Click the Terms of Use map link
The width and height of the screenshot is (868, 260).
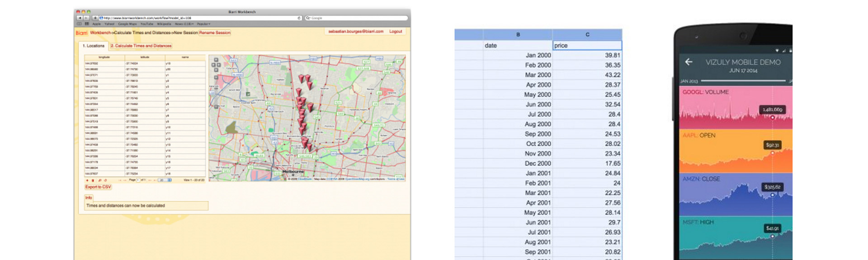396,179
